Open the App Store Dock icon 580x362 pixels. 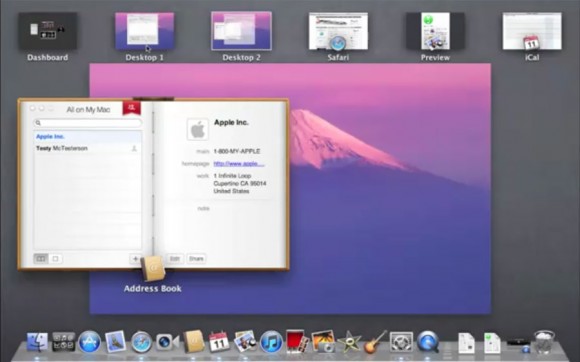[x=89, y=342]
